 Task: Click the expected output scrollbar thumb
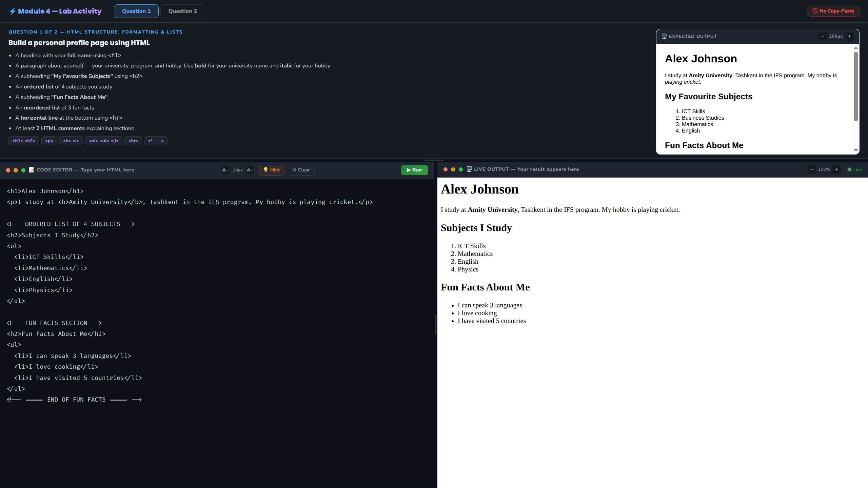tap(856, 86)
